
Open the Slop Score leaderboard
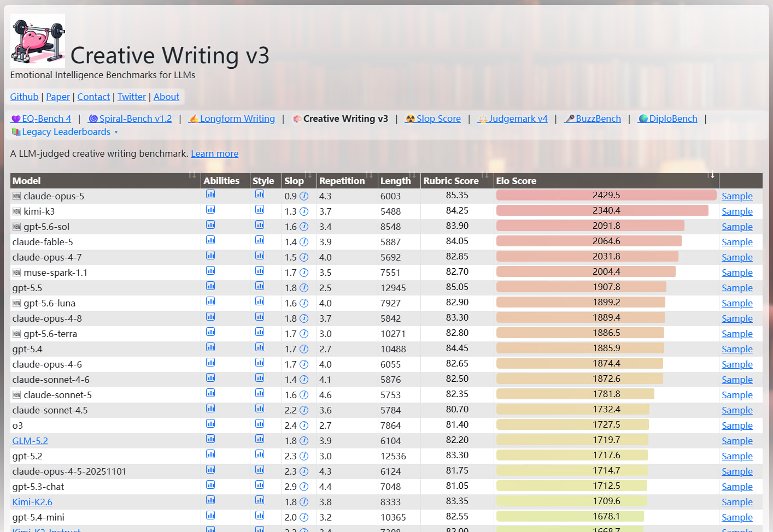pos(433,119)
